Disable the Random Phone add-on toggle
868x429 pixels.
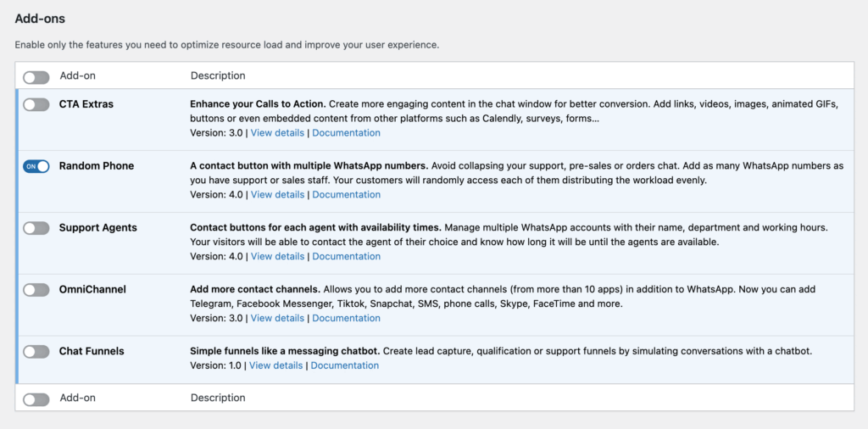36,166
